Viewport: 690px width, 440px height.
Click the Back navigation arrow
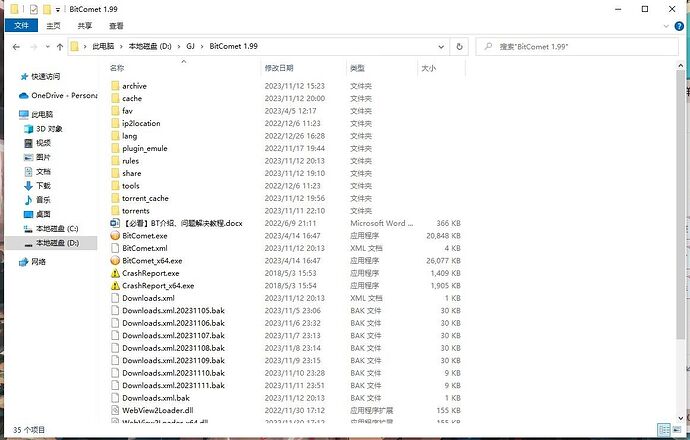click(x=16, y=47)
